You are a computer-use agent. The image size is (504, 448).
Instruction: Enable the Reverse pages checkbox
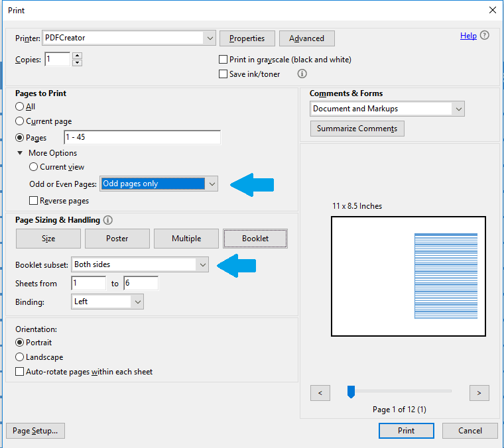(33, 201)
